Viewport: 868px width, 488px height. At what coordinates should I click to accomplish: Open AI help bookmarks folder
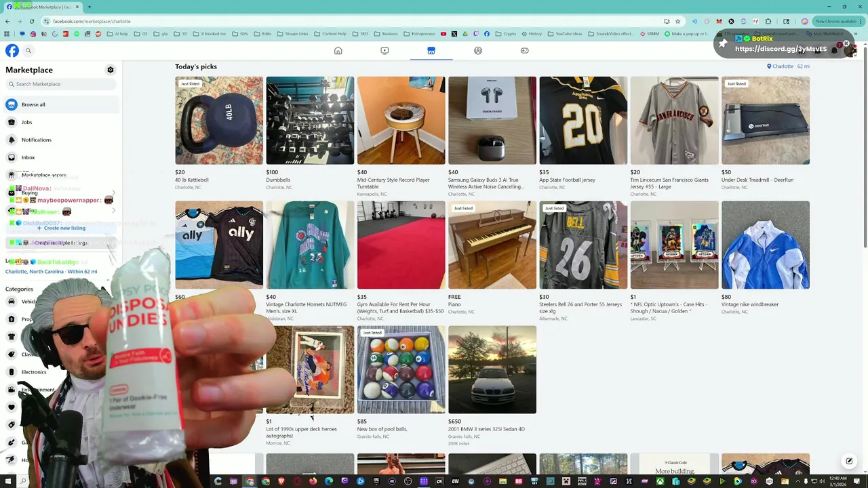(117, 34)
